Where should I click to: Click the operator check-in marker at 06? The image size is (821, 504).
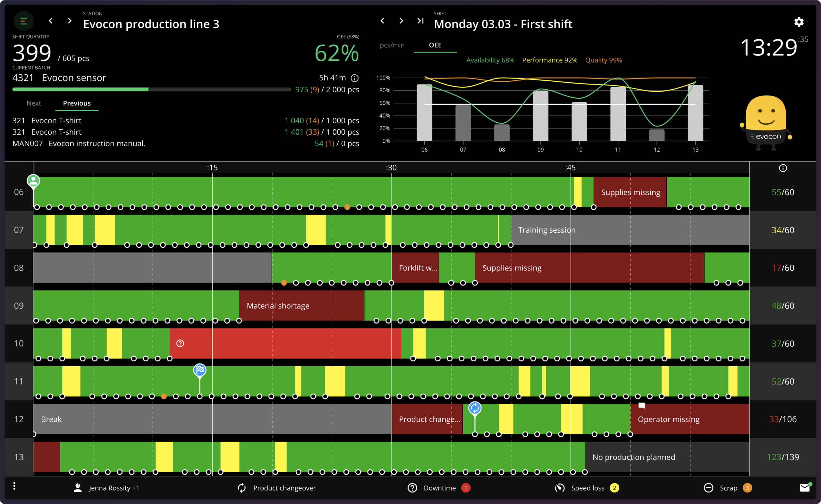tap(33, 181)
